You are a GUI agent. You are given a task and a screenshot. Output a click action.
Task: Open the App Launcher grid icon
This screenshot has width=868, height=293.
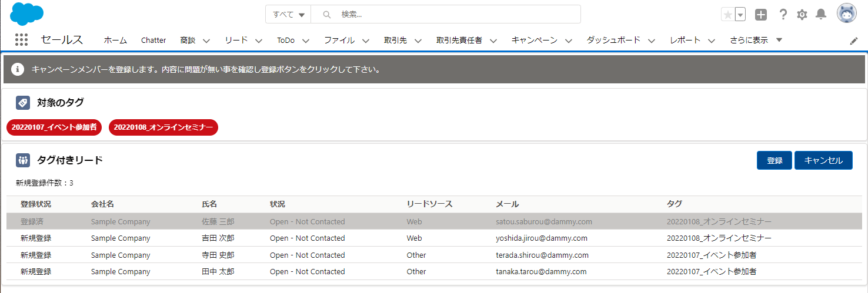(21, 40)
